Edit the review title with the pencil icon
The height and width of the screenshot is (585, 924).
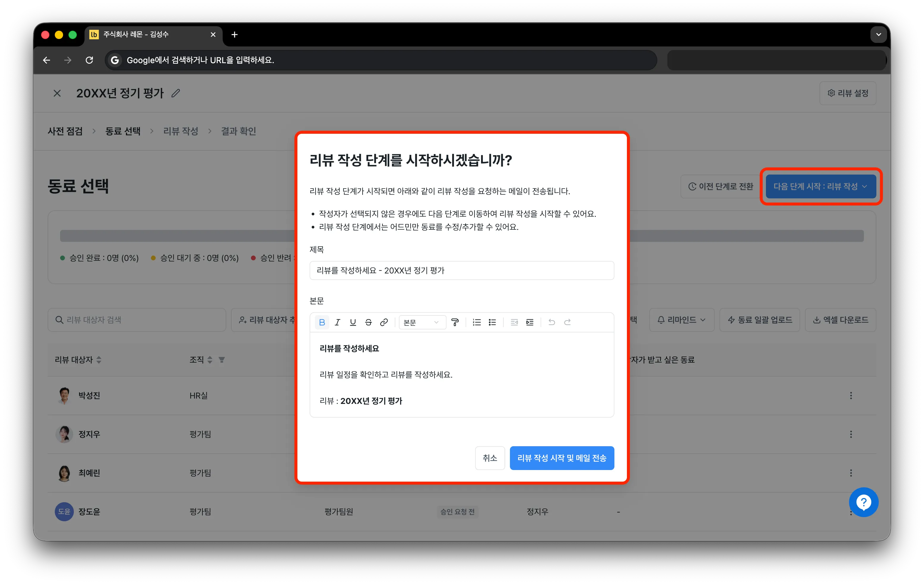[176, 93]
